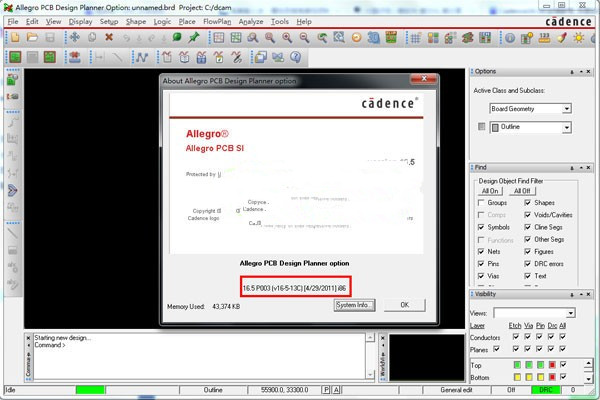Click the Save disk icon in toolbar
Viewport: 600px width, 400px height.
pos(49,38)
